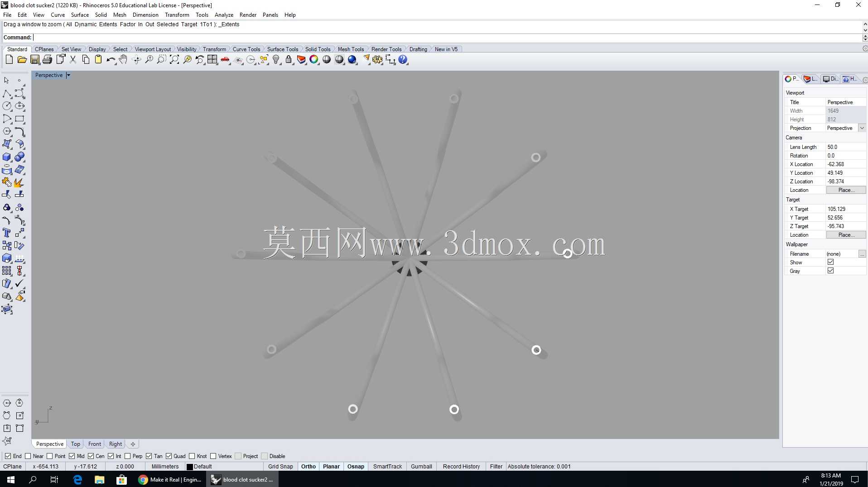Toggle the Mid osnap checkbox
Image resolution: width=868 pixels, height=487 pixels.
[x=72, y=456]
